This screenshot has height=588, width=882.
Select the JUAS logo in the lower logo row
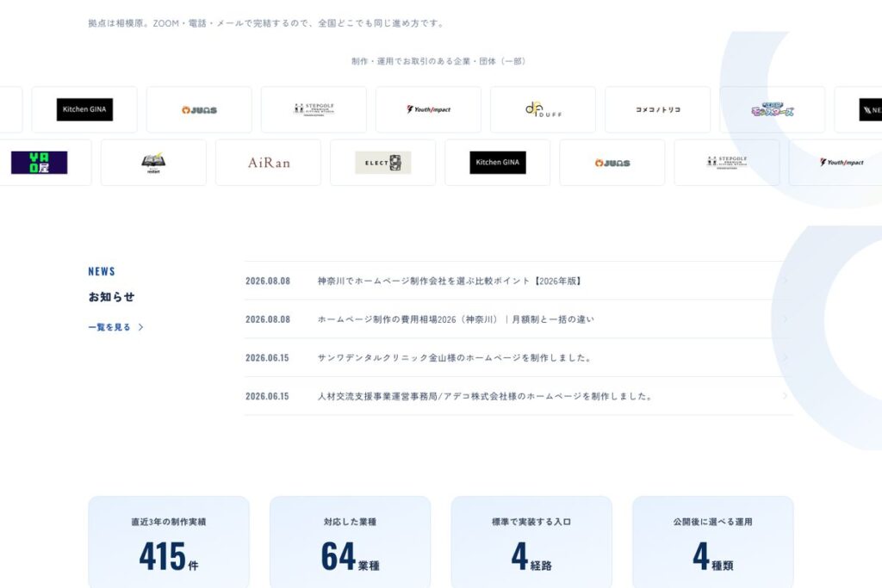point(612,163)
